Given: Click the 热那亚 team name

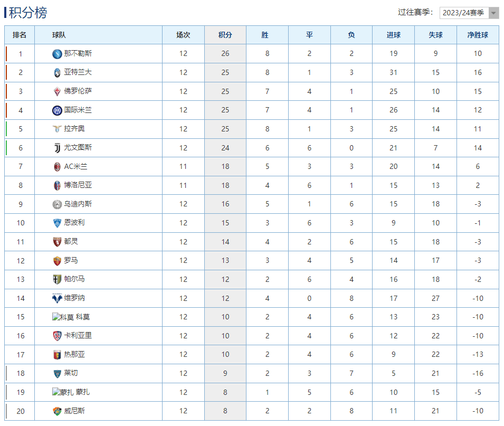Looking at the screenshot, I should click(x=74, y=355).
